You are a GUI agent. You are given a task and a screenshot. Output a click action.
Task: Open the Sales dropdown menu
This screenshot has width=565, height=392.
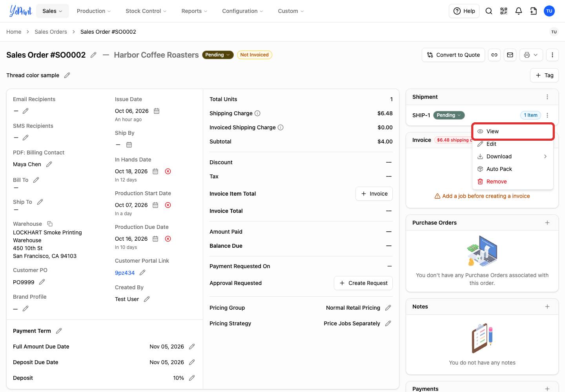click(x=53, y=11)
